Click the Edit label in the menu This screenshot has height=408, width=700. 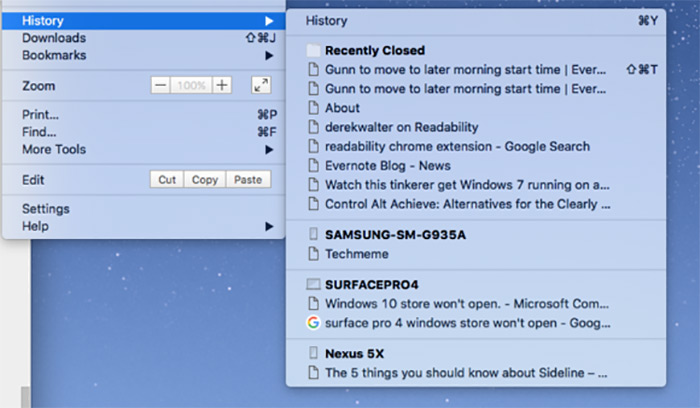33,180
